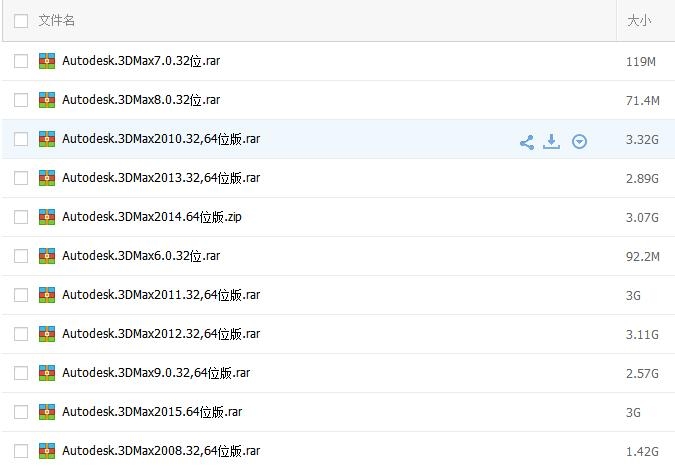Screen dimensions: 675x470
Task: Click the size value 3.07G
Action: [642, 218]
